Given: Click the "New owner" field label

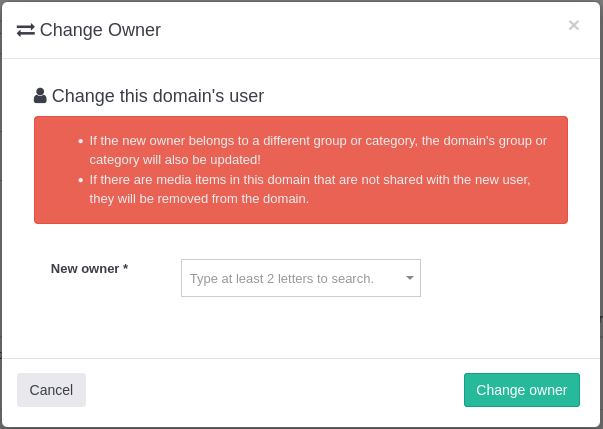Looking at the screenshot, I should coord(85,268).
